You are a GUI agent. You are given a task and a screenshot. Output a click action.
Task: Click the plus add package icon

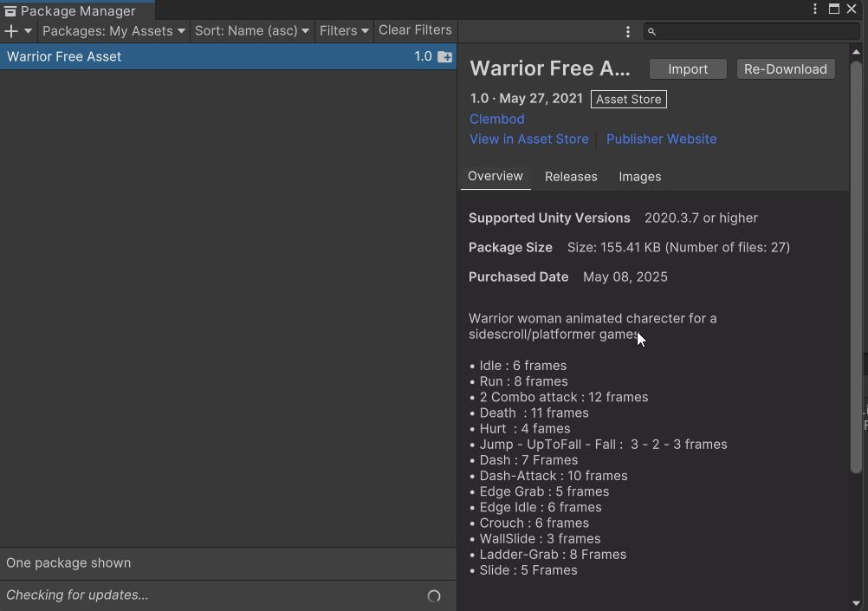[10, 31]
